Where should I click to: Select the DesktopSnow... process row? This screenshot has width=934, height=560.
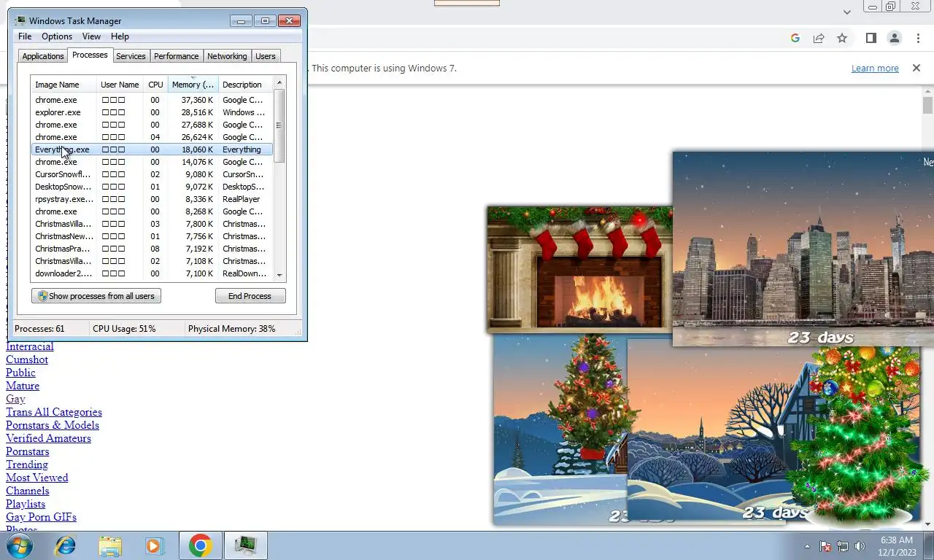click(152, 187)
